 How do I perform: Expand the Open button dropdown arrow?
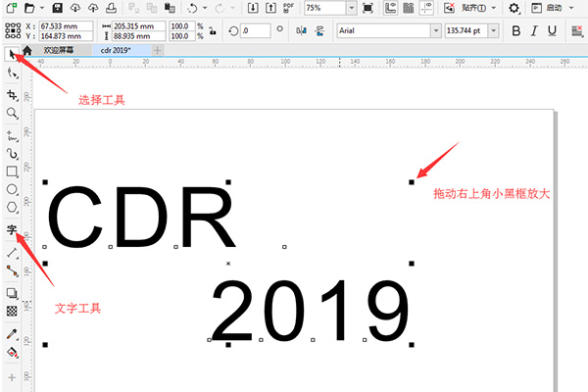[41, 8]
